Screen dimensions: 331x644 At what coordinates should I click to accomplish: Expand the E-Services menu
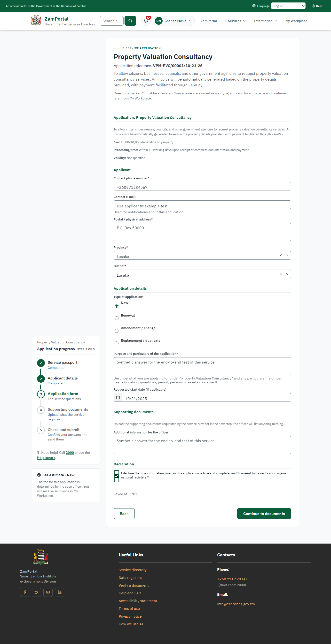(x=235, y=21)
